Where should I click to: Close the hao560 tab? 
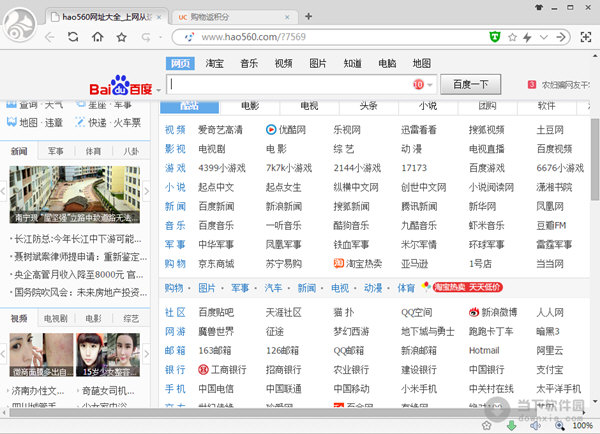click(159, 17)
